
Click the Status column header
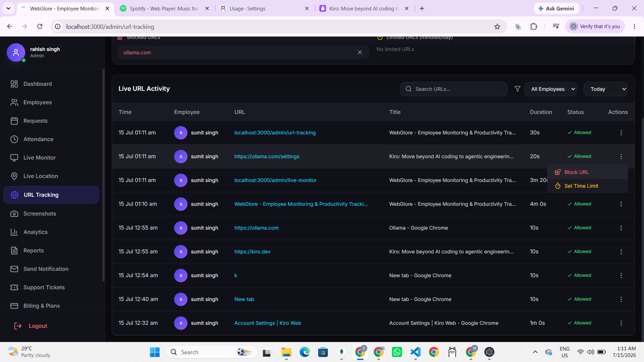click(575, 112)
